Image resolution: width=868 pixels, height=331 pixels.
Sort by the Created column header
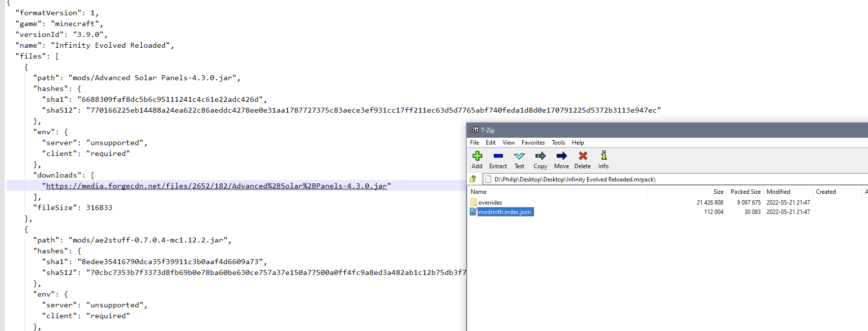838,192
